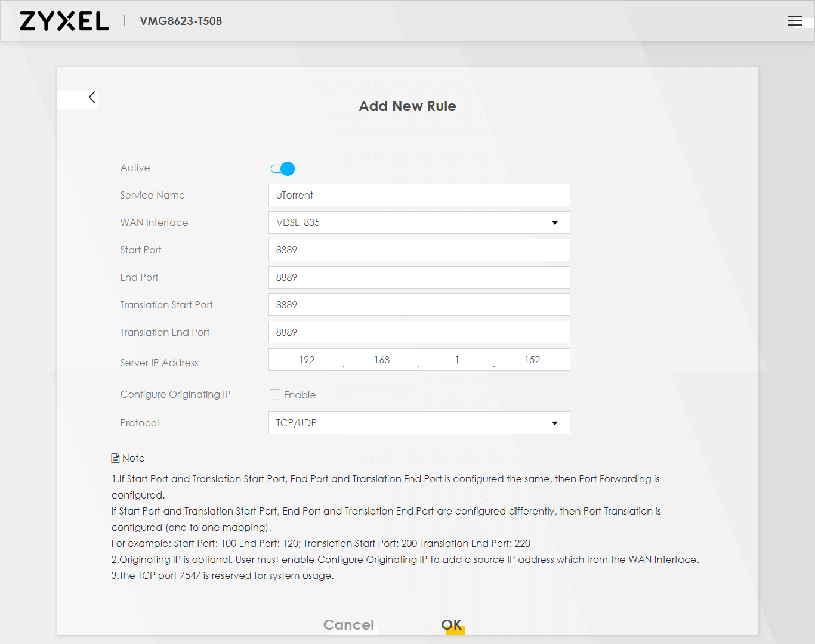Select the Add New Rule heading
Screen dimensions: 815x644
click(407, 106)
